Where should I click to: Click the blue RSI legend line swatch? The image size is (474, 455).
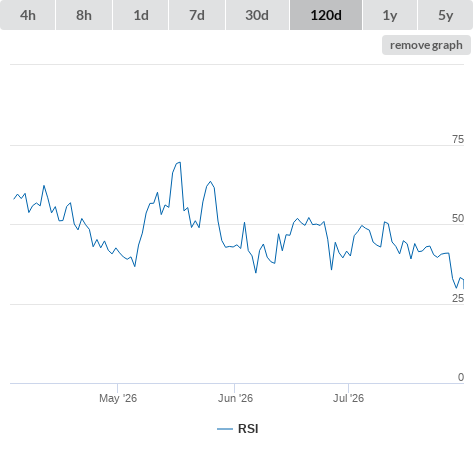coord(225,429)
